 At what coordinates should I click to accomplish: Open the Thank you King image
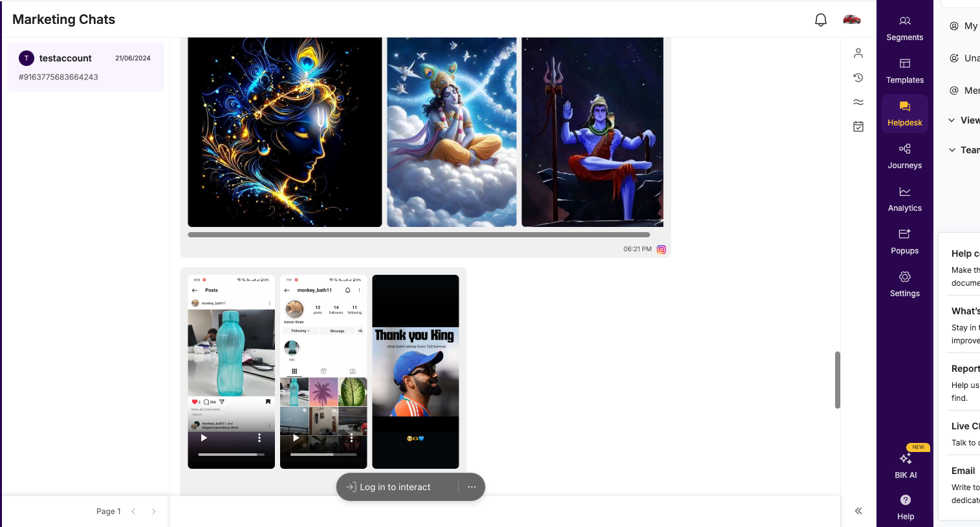coord(415,372)
